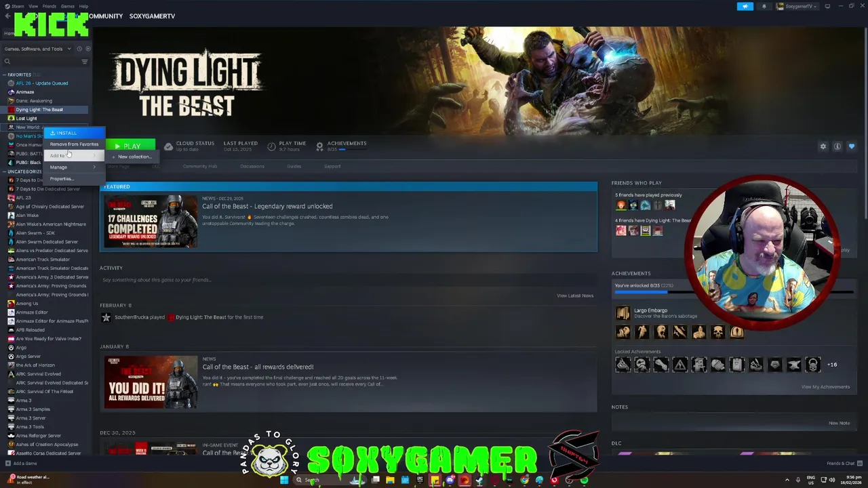The height and width of the screenshot is (488, 868).
Task: Click Largo Embargo achievement icon
Action: tap(623, 312)
